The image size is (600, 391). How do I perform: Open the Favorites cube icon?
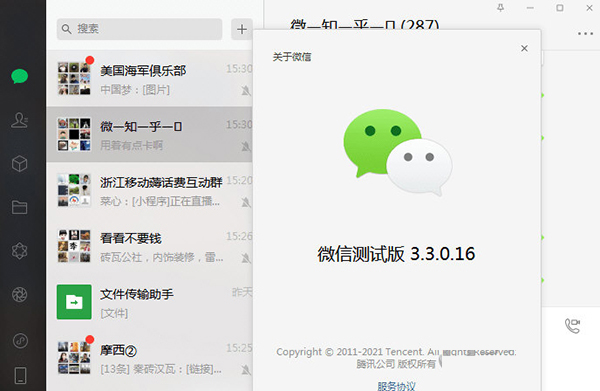20,164
